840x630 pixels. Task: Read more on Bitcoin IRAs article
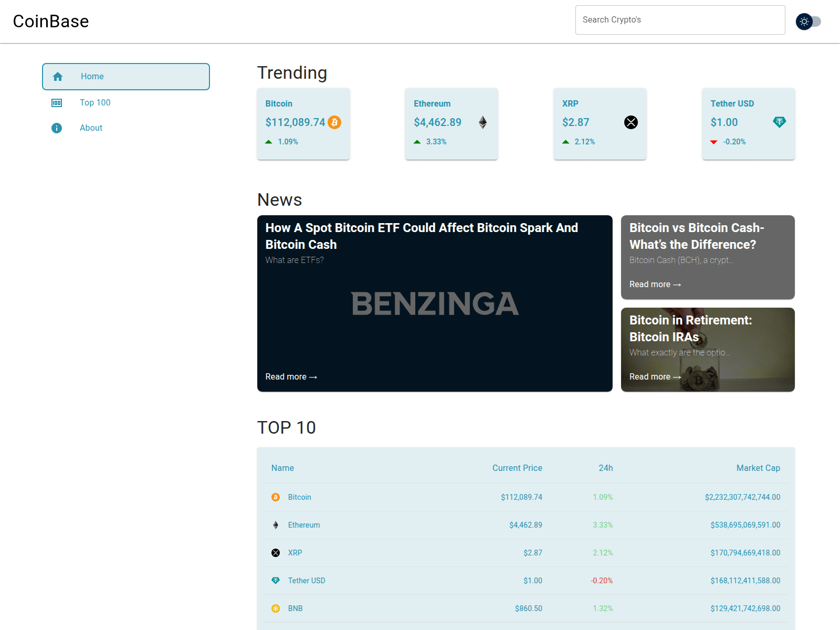tap(655, 377)
